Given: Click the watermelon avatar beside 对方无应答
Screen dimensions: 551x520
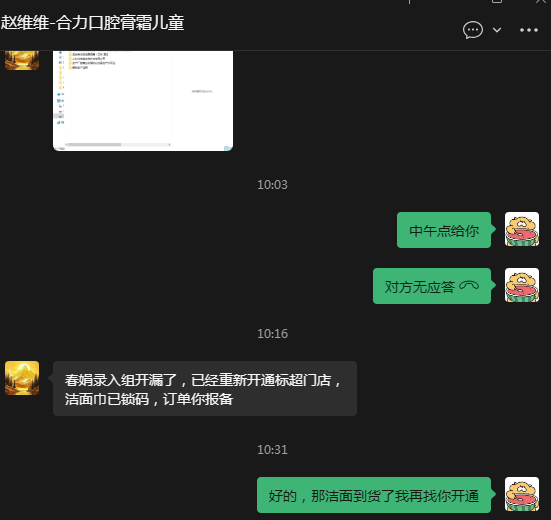Looking at the screenshot, I should [522, 285].
